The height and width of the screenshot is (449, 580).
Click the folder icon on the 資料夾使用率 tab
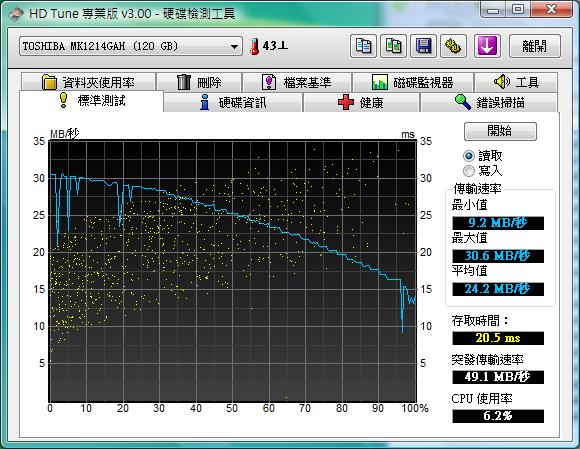coord(49,82)
